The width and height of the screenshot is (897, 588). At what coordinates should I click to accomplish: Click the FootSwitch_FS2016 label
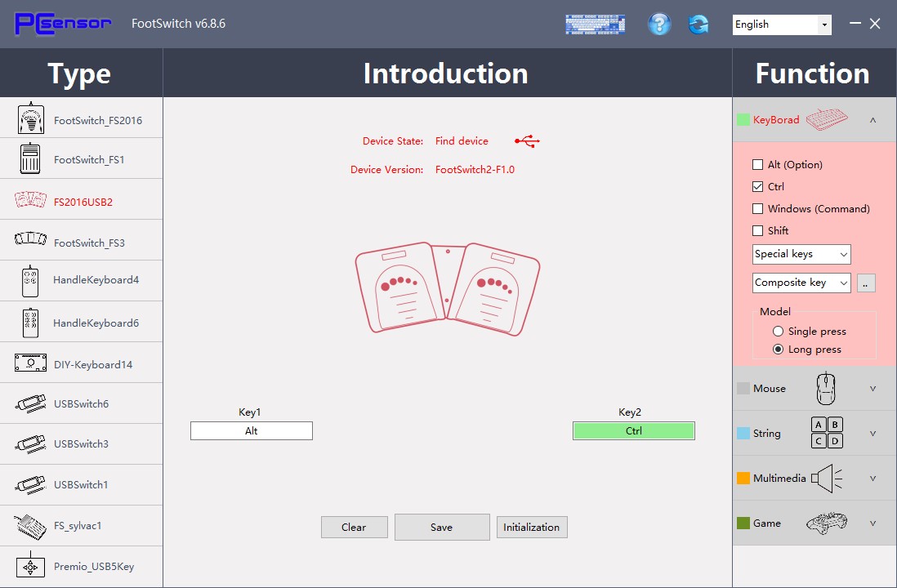(98, 121)
